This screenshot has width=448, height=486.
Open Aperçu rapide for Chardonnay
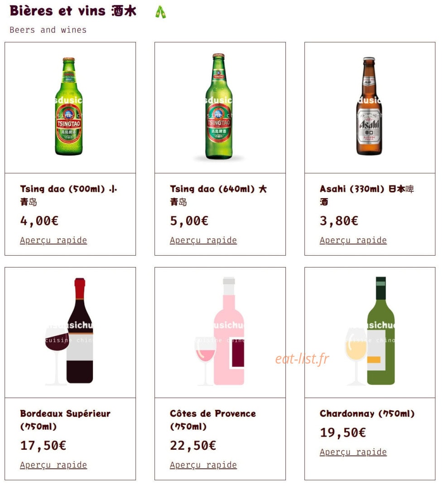click(x=353, y=452)
